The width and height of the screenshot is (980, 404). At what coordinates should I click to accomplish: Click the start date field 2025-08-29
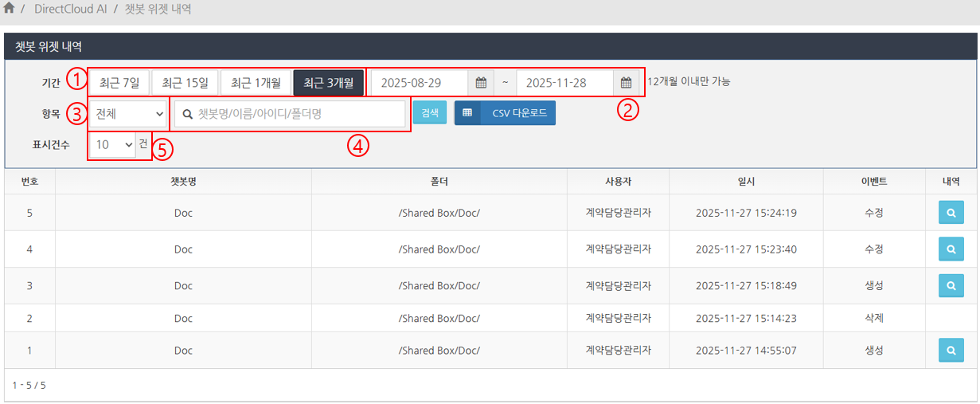(420, 82)
